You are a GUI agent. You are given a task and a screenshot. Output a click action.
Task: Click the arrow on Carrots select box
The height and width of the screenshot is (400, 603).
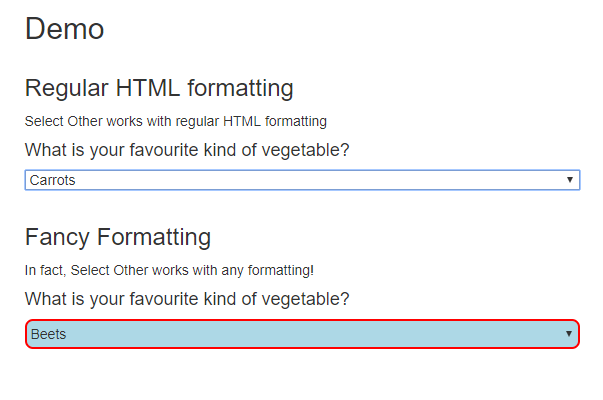click(x=569, y=180)
